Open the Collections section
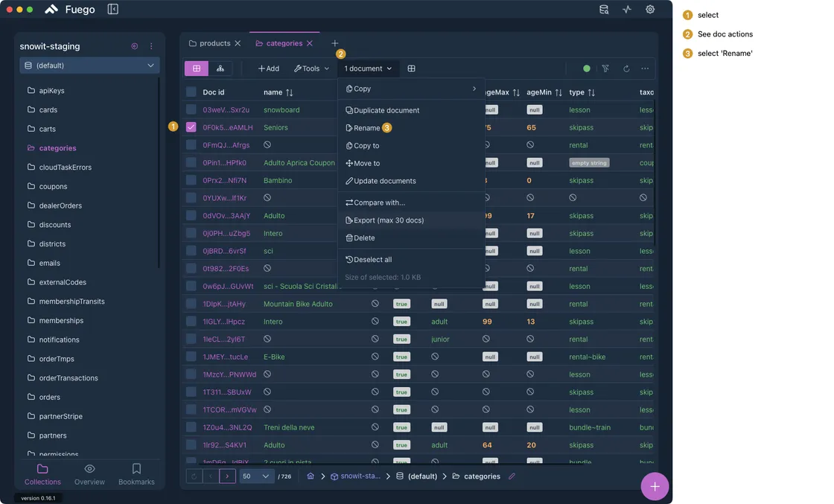This screenshot has width=834, height=504. (x=42, y=474)
